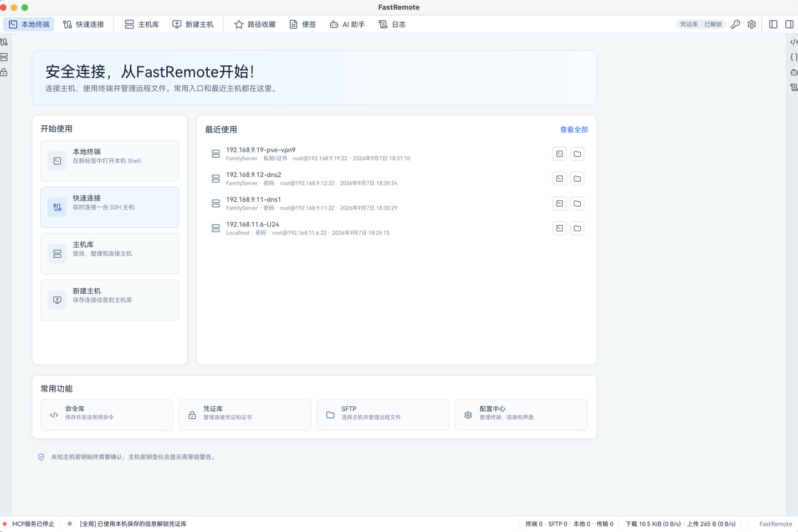Open 新建主机 from the top toolbar
The height and width of the screenshot is (532, 798).
point(193,24)
